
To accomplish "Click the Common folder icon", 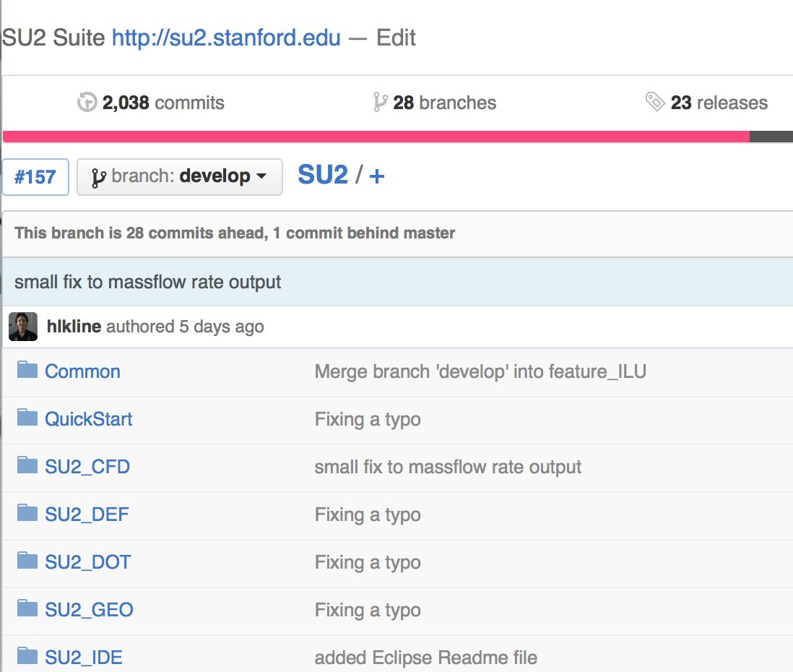I will [x=27, y=370].
